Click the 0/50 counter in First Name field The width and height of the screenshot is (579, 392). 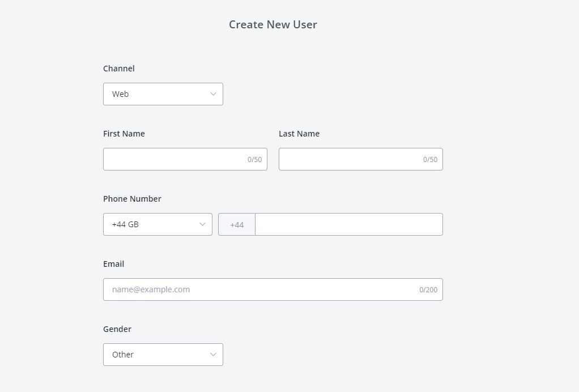[x=255, y=160]
